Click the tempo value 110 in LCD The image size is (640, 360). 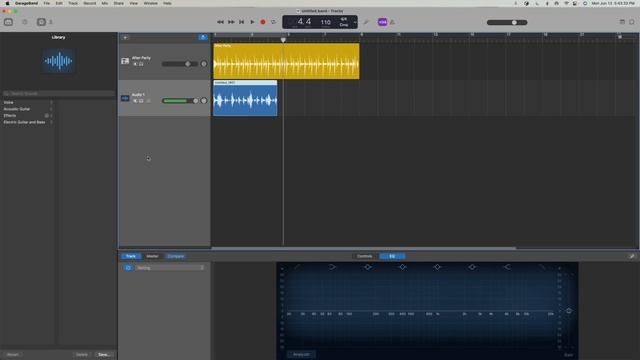coord(325,22)
